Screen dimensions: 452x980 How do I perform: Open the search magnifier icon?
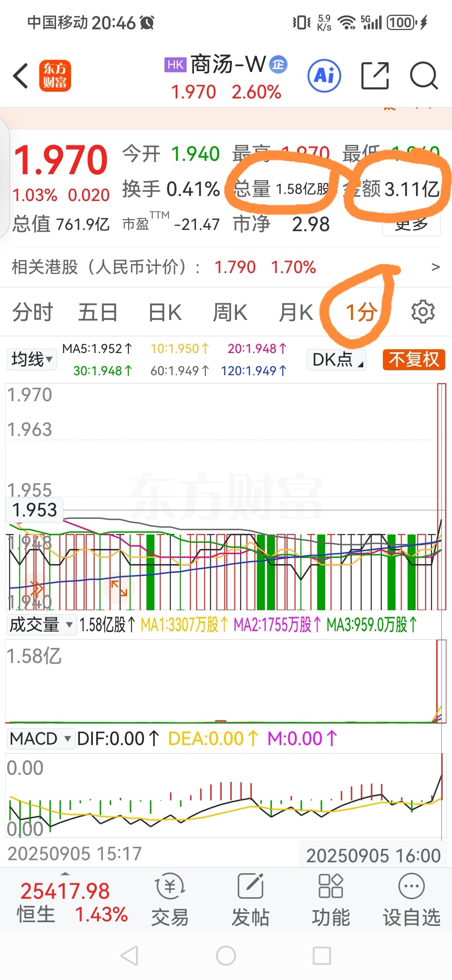(x=424, y=76)
